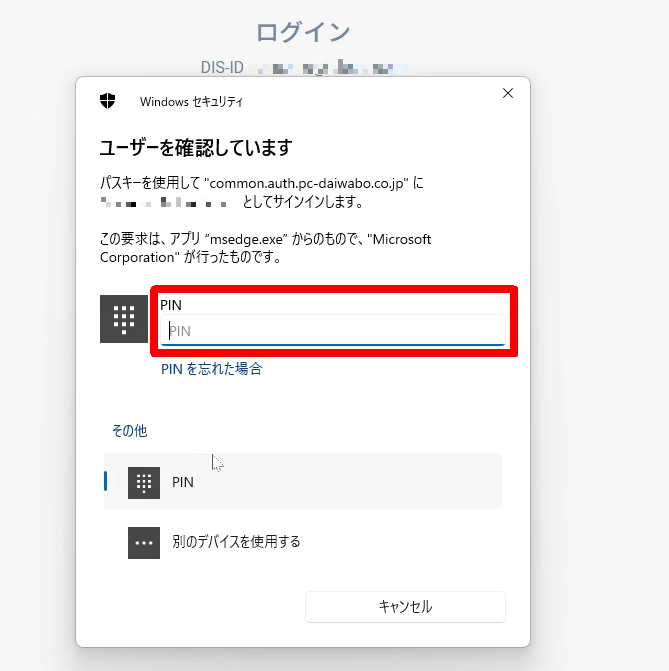Click the Windows Security shield icon
The width and height of the screenshot is (669, 671).
[107, 101]
